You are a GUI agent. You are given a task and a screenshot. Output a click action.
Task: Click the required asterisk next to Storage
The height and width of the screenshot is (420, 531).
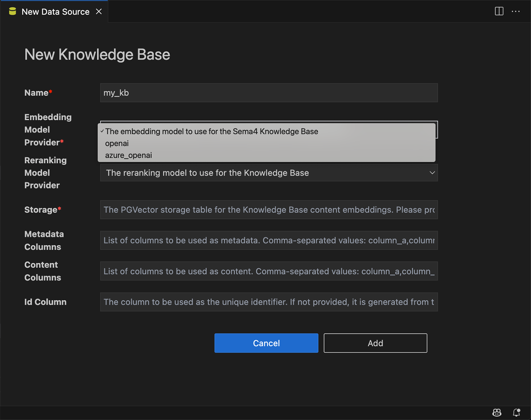coord(59,208)
